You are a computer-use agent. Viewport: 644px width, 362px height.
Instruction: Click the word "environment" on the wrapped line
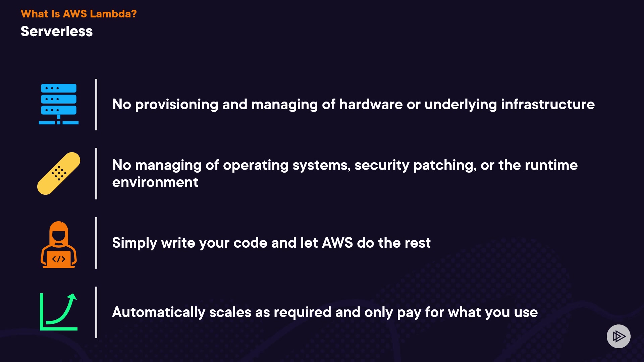click(155, 182)
